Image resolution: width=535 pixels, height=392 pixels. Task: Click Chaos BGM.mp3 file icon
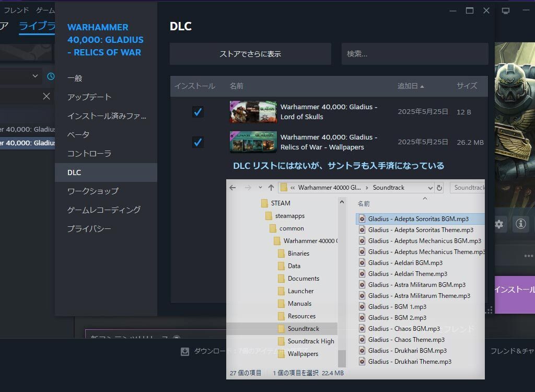362,328
